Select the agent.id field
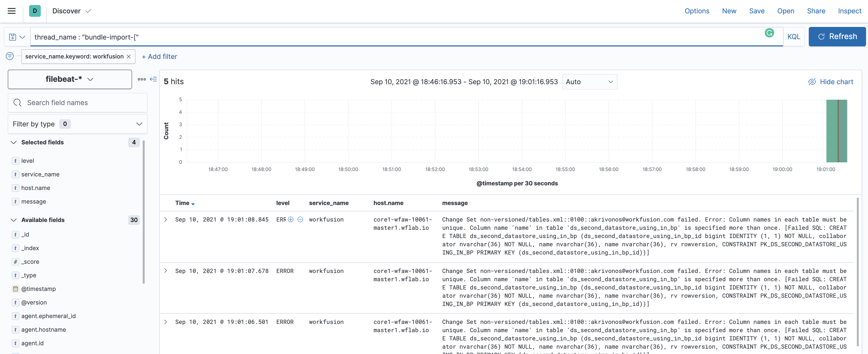868x354 pixels. (x=32, y=343)
